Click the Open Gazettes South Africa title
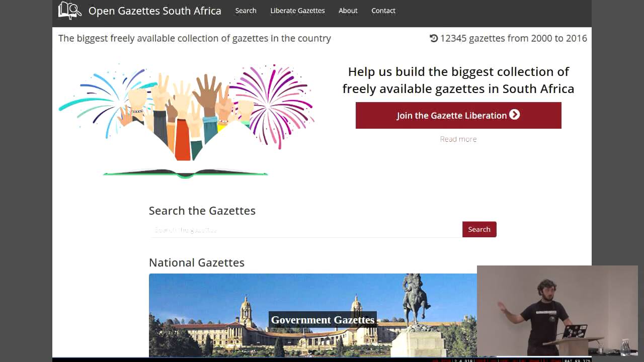Image resolution: width=644 pixels, height=362 pixels. [x=155, y=11]
